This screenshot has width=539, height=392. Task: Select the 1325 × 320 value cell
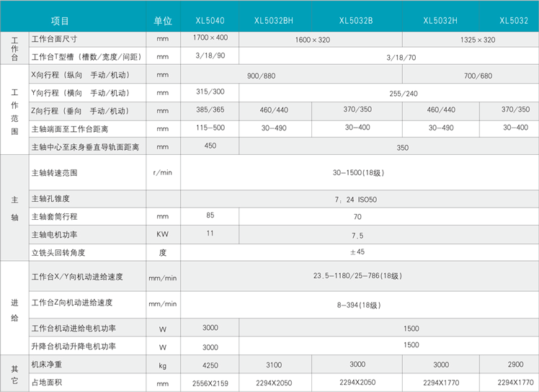[478, 40]
